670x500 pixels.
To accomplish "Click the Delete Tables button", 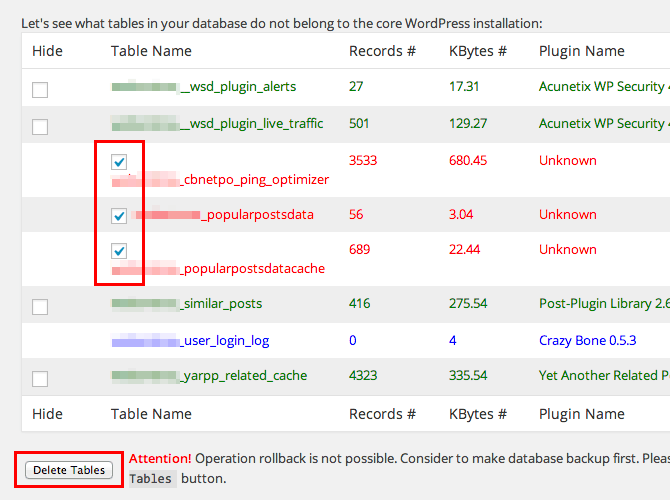I will tap(69, 470).
